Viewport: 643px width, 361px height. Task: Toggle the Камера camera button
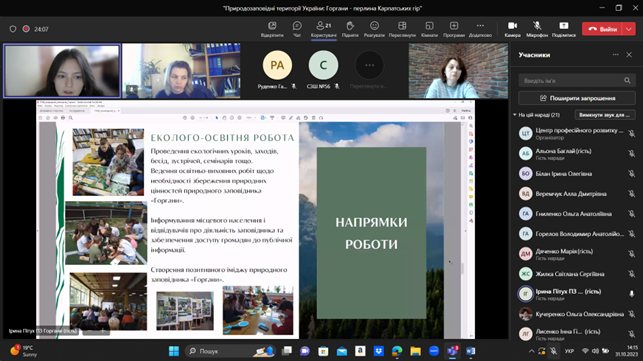pyautogui.click(x=513, y=29)
